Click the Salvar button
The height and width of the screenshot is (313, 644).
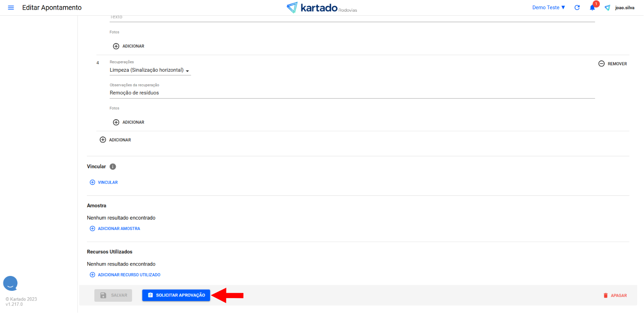pyautogui.click(x=113, y=295)
